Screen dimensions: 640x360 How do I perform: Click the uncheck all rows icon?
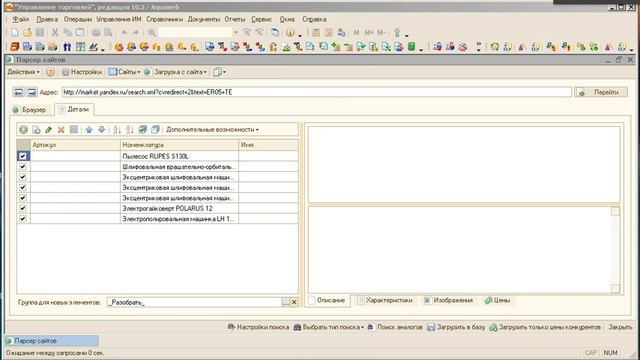click(x=155, y=130)
